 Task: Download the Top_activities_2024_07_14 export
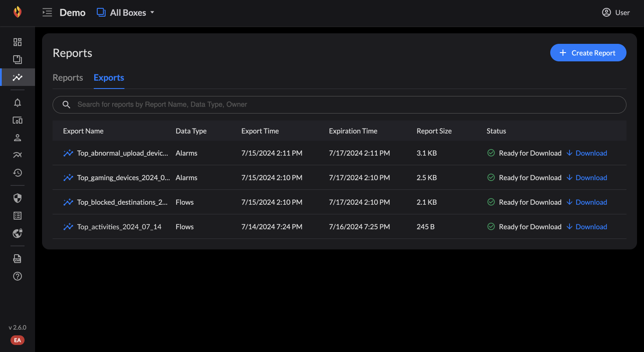coord(587,227)
